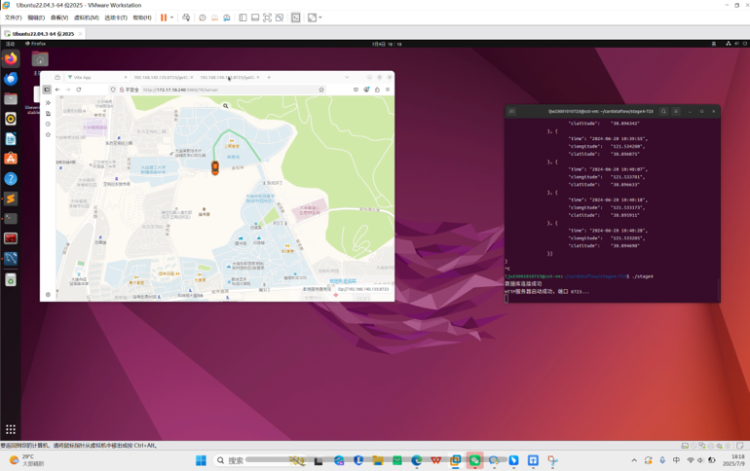Click the orange car marker on map
This screenshot has height=471, width=750.
coord(215,168)
